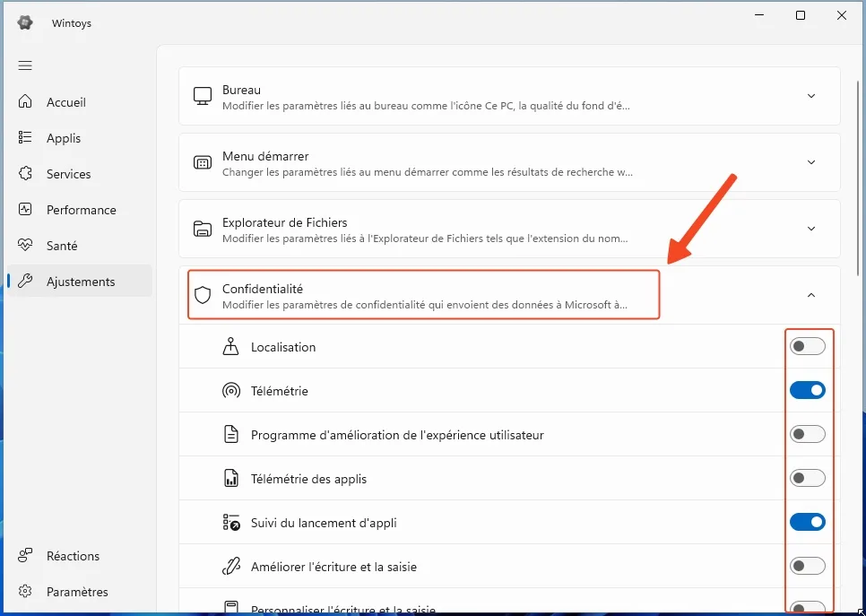Click the Ajustements brush icon
The image size is (866, 616).
(x=25, y=281)
